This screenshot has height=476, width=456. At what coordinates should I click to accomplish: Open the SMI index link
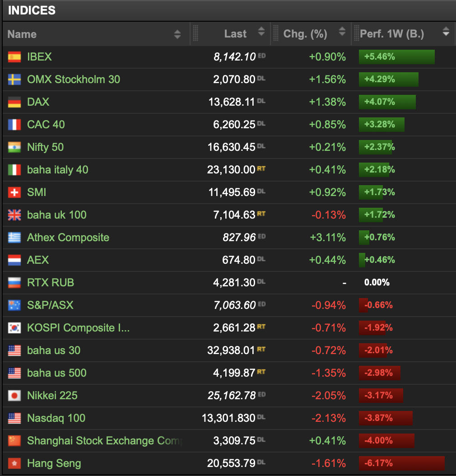[x=37, y=192]
